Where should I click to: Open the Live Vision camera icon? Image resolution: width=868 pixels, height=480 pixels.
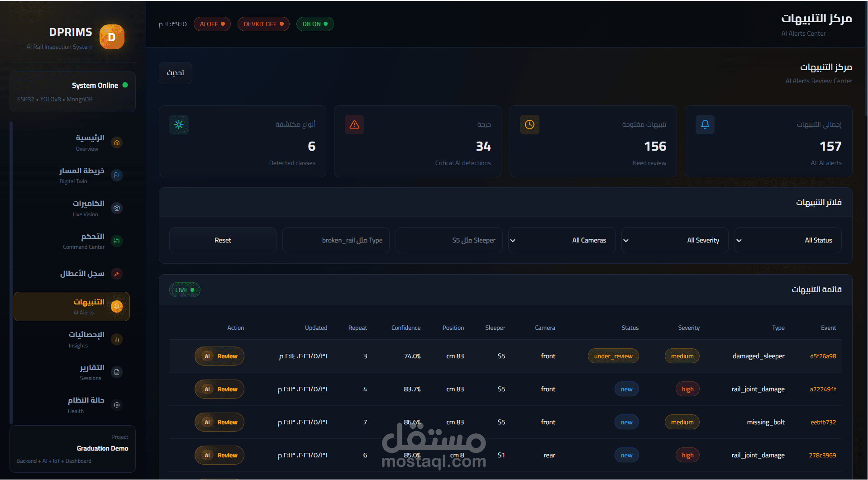pyautogui.click(x=117, y=208)
